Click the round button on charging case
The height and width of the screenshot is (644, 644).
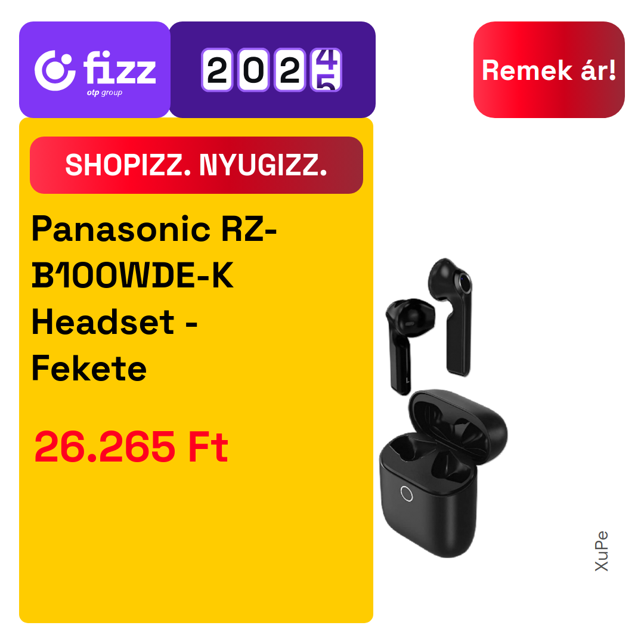point(407,494)
